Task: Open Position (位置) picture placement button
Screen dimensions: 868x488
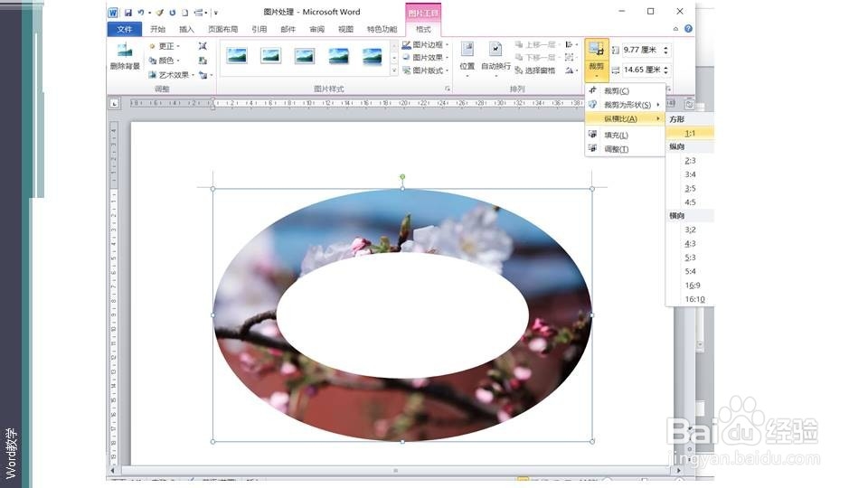Action: (x=467, y=58)
